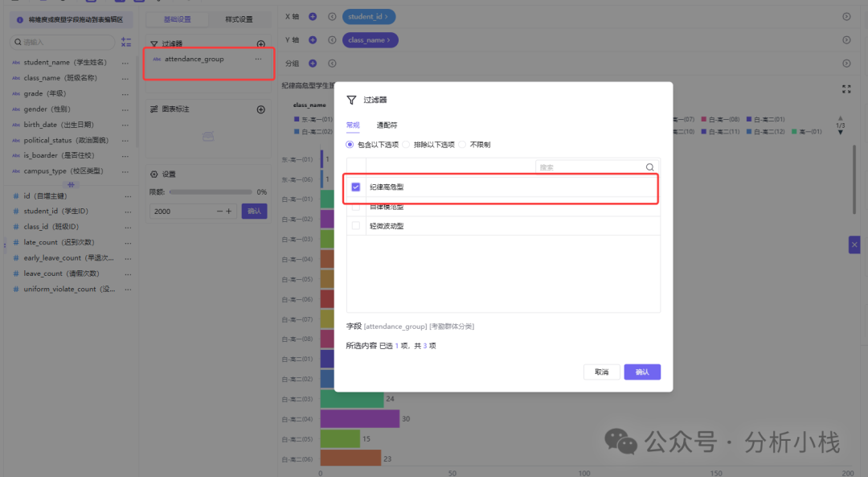The height and width of the screenshot is (477, 868).
Task: Click the 分组 row right-side arrow icon
Action: coord(846,64)
